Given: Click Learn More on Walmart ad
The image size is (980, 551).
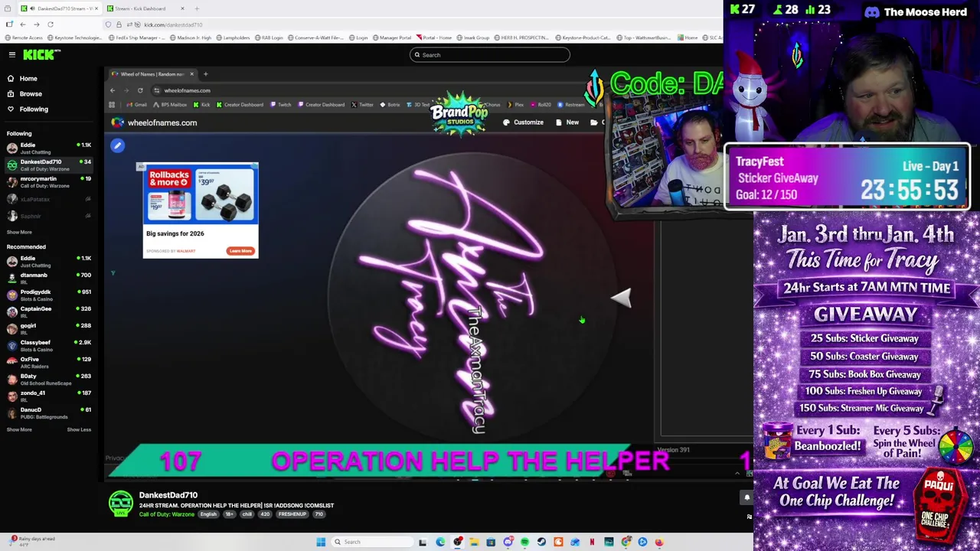Looking at the screenshot, I should click(x=240, y=251).
